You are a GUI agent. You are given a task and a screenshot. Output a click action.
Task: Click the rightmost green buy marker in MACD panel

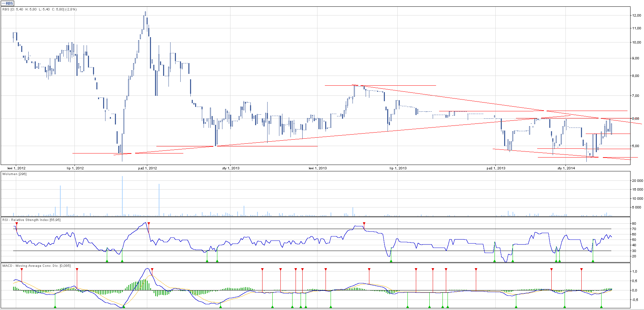601,307
